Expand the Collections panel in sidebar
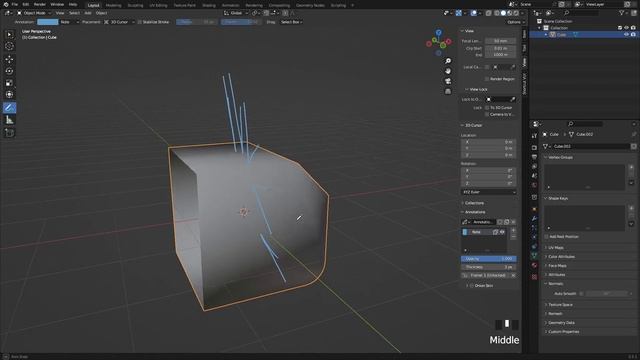Viewport: 640px width, 360px height. point(473,203)
